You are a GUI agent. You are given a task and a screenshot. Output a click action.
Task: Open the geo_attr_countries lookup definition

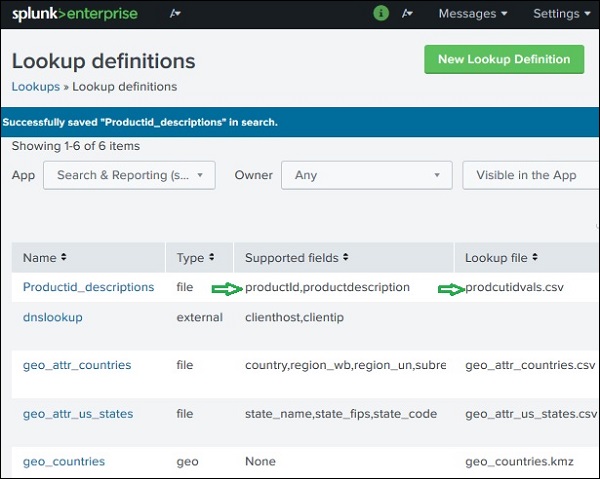(x=77, y=365)
